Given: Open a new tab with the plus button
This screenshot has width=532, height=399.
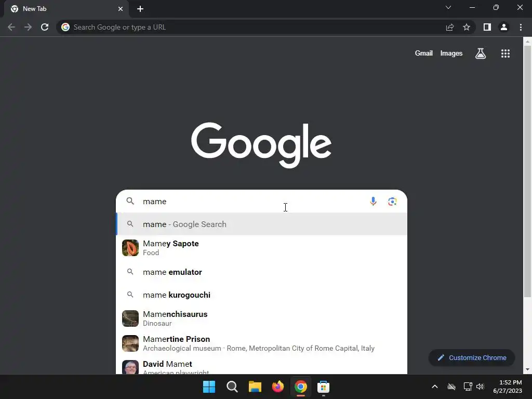Looking at the screenshot, I should (140, 9).
